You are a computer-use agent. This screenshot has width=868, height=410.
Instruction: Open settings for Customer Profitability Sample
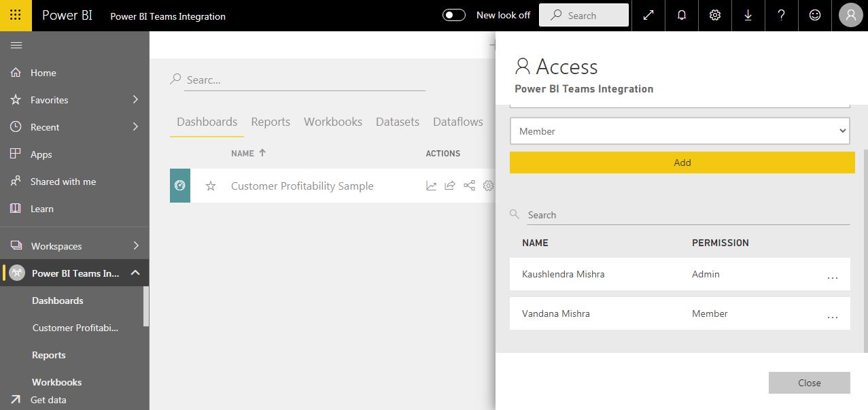(x=487, y=186)
